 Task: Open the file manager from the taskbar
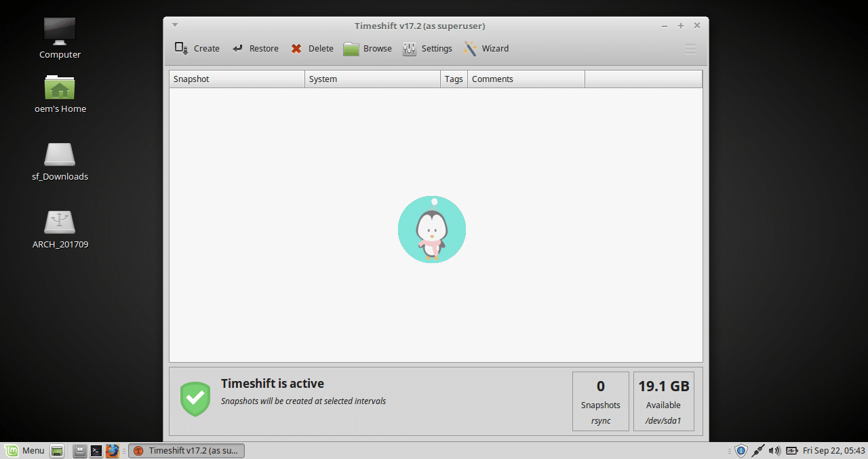pyautogui.click(x=79, y=450)
